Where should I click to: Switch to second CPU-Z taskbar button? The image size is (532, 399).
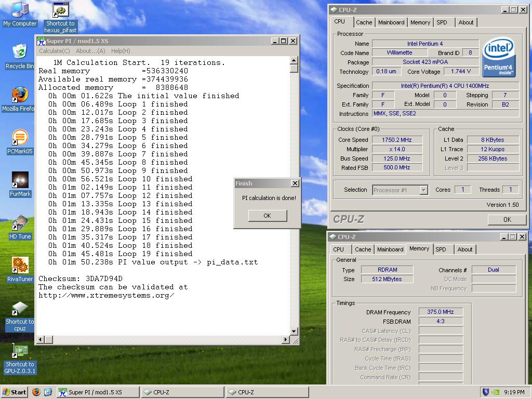(x=268, y=392)
